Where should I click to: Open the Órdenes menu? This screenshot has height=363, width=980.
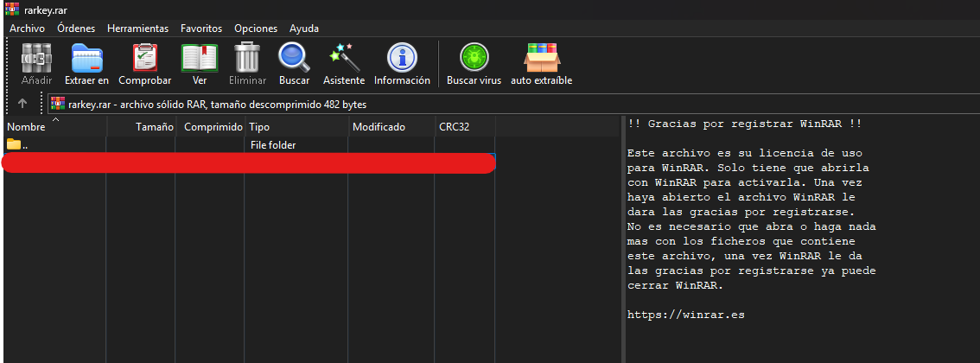[76, 29]
